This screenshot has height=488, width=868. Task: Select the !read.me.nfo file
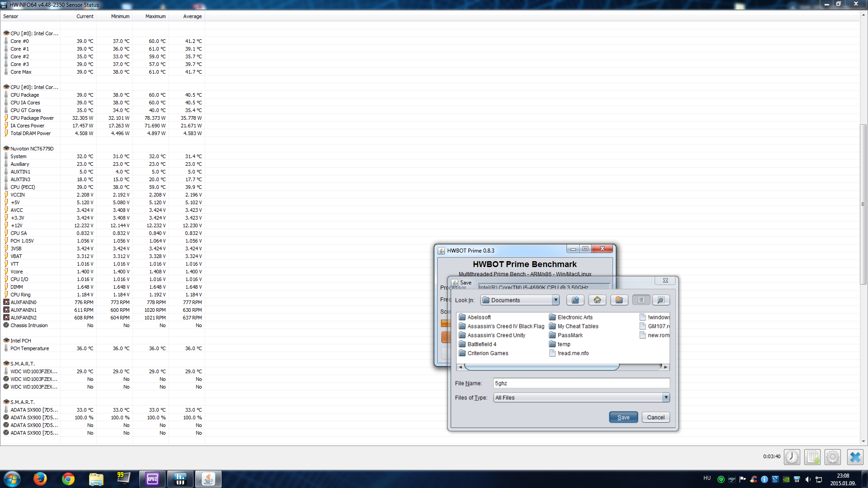569,353
